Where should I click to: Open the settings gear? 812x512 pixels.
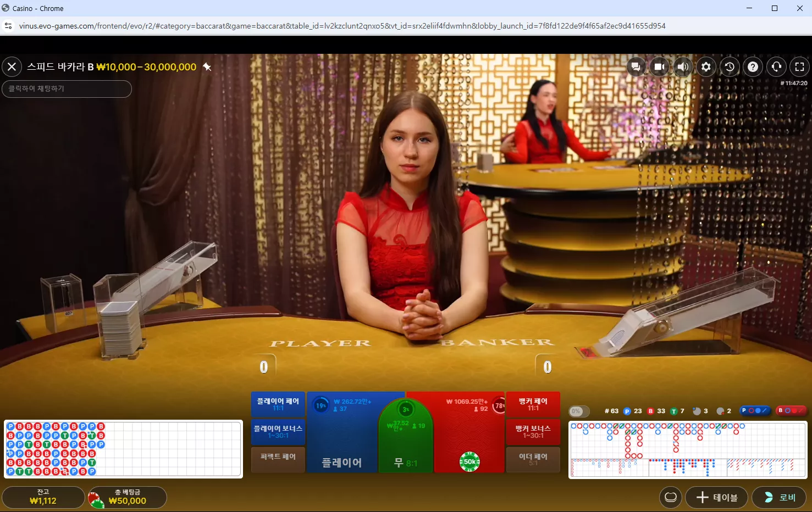pyautogui.click(x=706, y=67)
